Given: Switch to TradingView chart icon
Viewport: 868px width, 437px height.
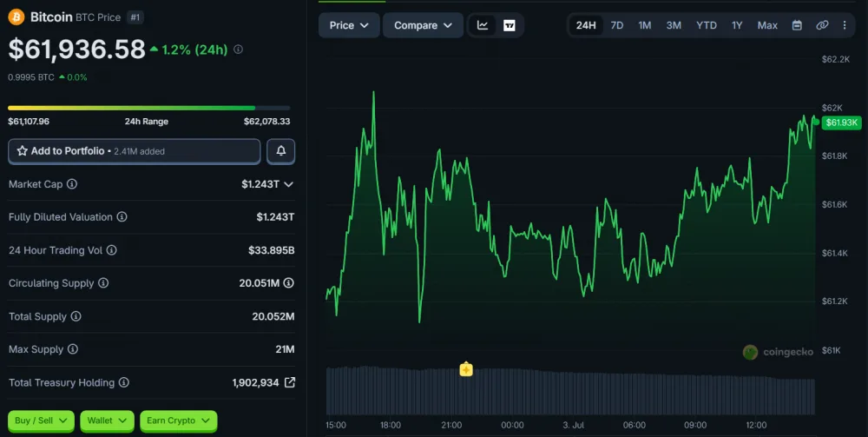Looking at the screenshot, I should 510,25.
